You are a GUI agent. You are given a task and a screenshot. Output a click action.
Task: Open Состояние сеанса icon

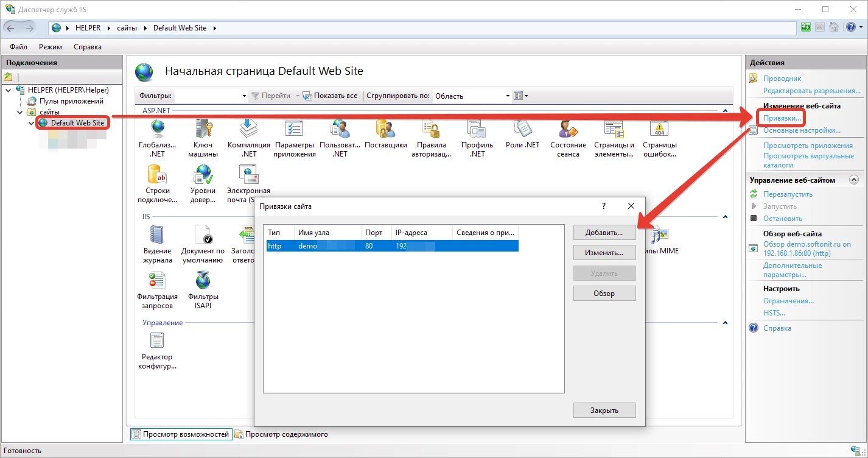[568, 129]
